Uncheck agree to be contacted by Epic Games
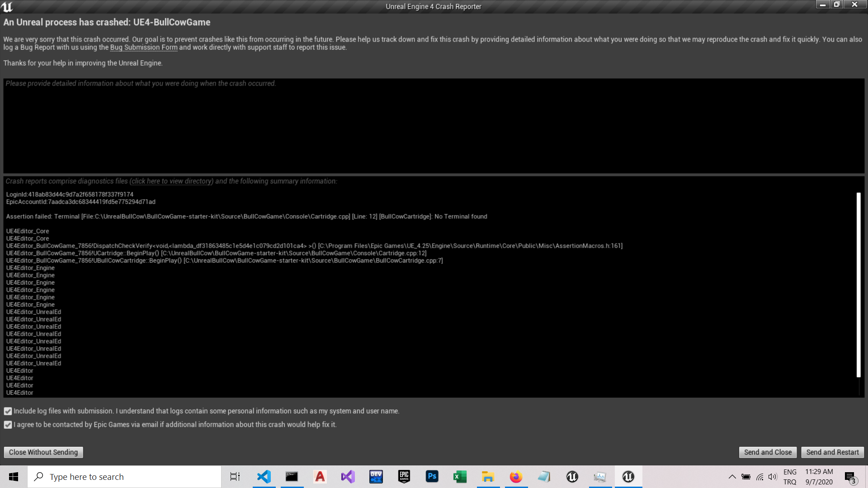Screen dimensions: 868x488 pyautogui.click(x=8, y=425)
